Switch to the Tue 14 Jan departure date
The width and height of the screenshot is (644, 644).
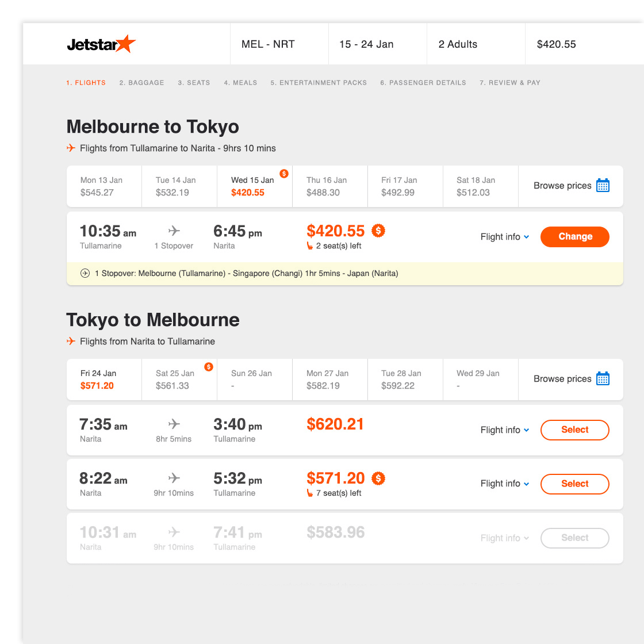click(179, 186)
